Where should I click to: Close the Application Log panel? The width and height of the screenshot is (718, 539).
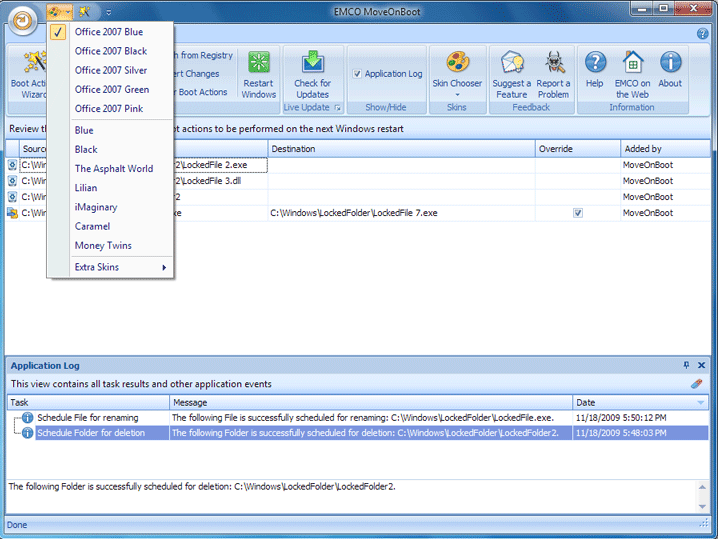[x=701, y=365]
